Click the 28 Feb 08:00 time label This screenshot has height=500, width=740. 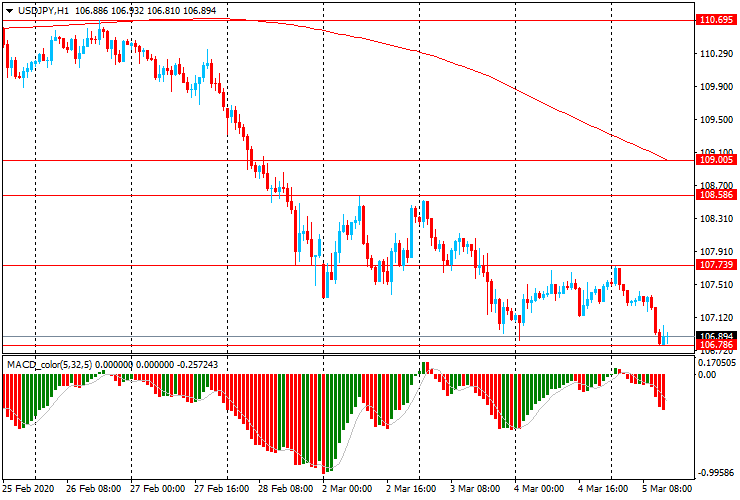pyautogui.click(x=286, y=489)
